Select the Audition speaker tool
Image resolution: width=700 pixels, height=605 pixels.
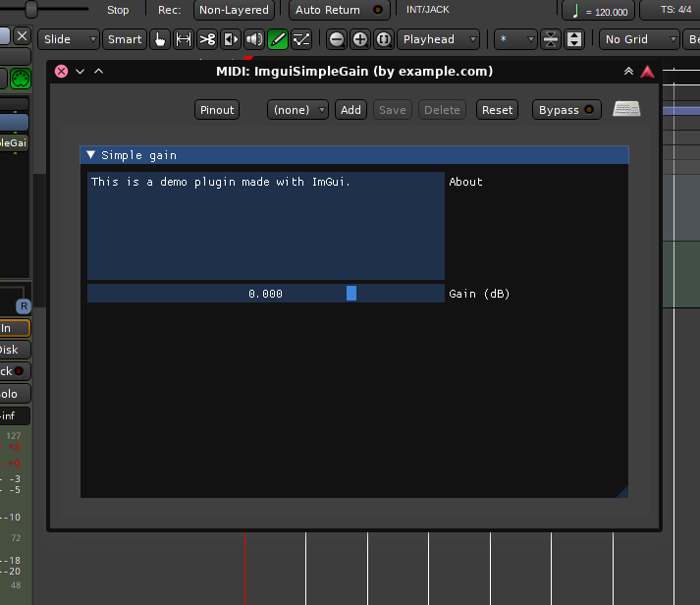point(254,39)
